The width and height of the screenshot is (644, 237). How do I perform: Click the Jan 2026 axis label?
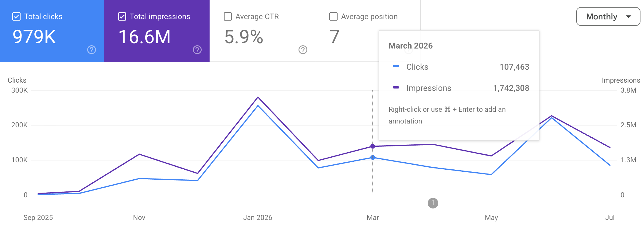click(258, 218)
